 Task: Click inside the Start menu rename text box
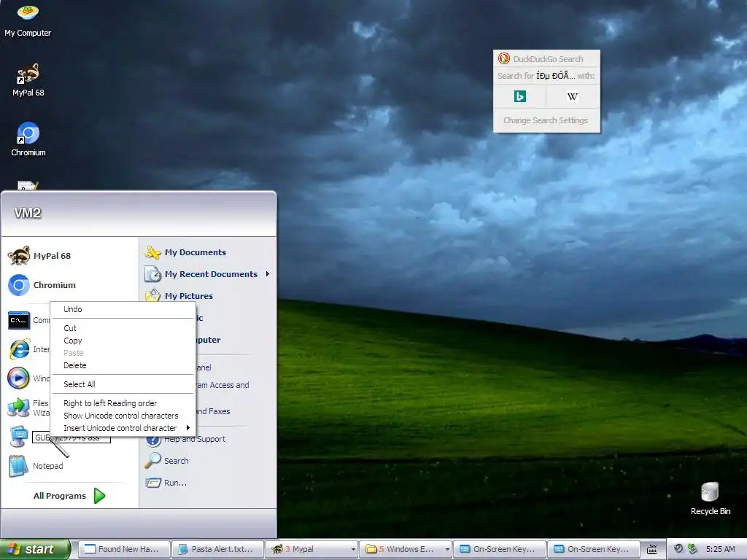point(71,437)
